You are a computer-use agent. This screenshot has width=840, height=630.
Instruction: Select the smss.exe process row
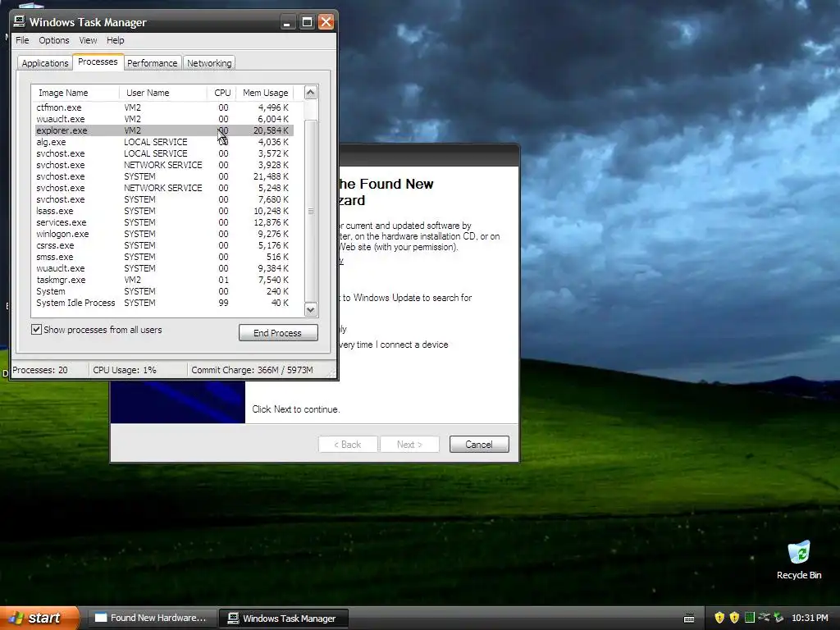163,257
